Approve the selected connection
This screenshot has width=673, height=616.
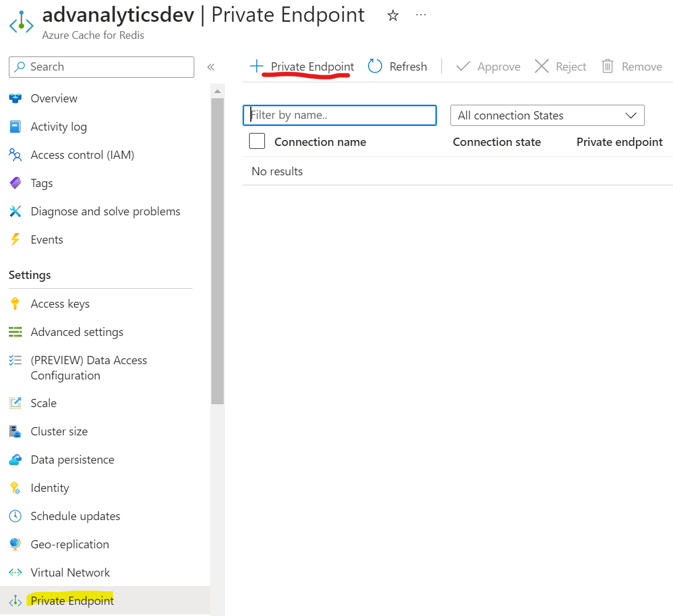[x=499, y=67]
